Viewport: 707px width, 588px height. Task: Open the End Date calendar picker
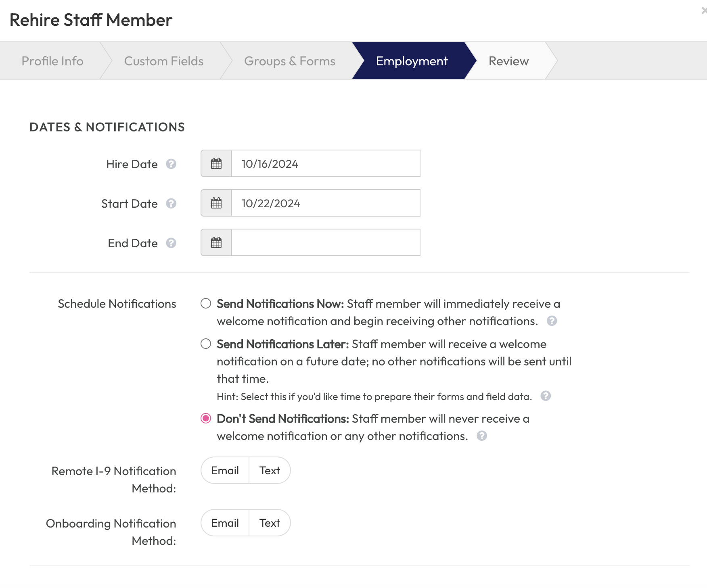click(x=216, y=242)
